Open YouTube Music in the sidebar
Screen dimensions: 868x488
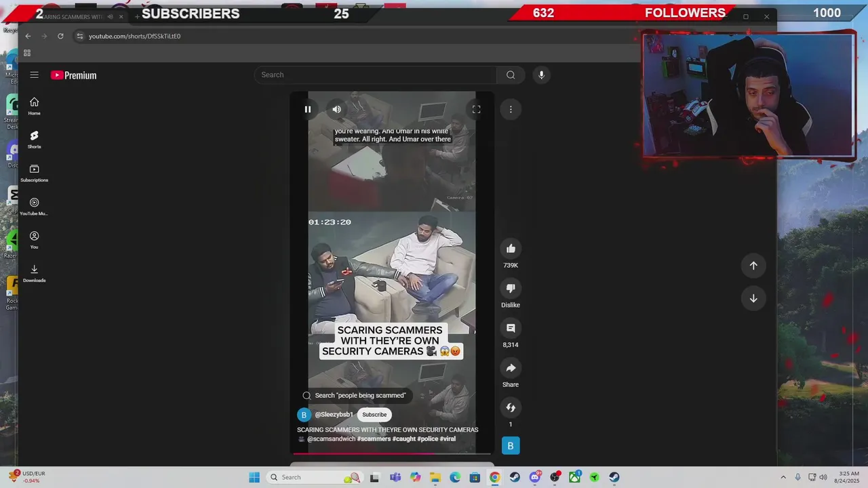pos(34,207)
